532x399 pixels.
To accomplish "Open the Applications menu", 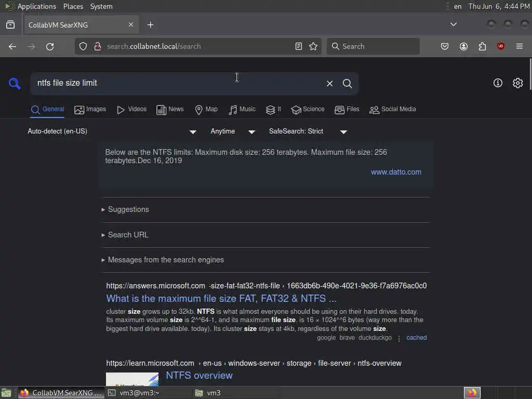I will click(37, 6).
